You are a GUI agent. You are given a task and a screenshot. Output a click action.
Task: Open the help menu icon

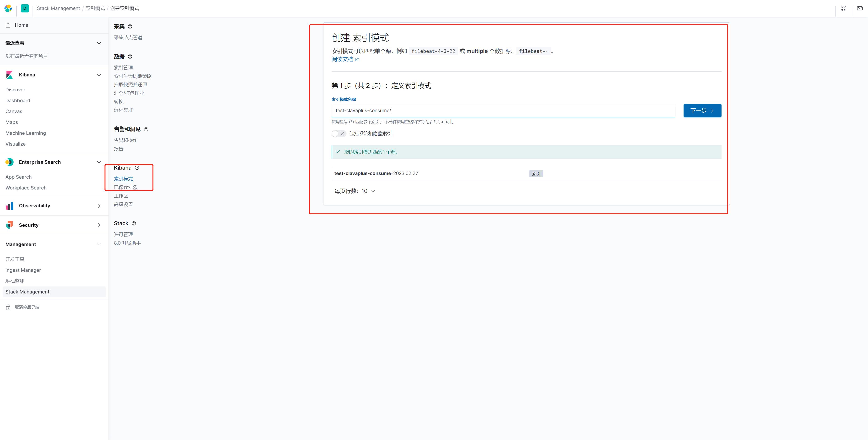point(843,8)
